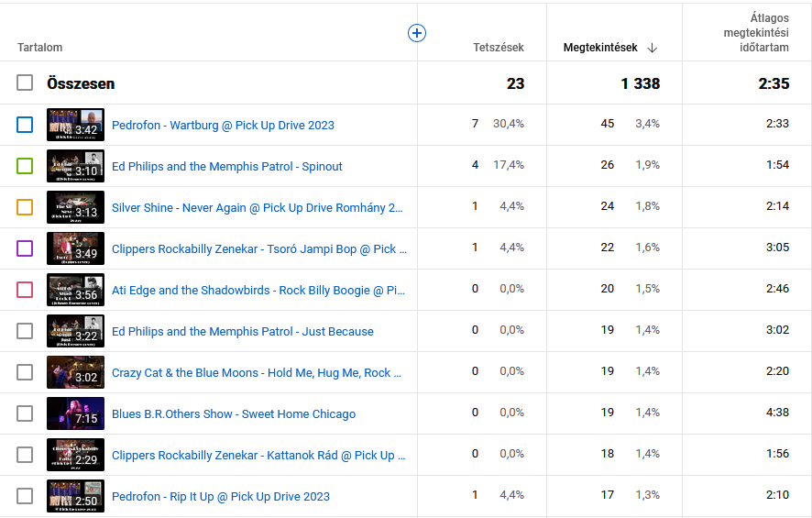Viewport: 812px width, 518px height.
Task: Click the Tartalom column header
Action: tap(39, 48)
